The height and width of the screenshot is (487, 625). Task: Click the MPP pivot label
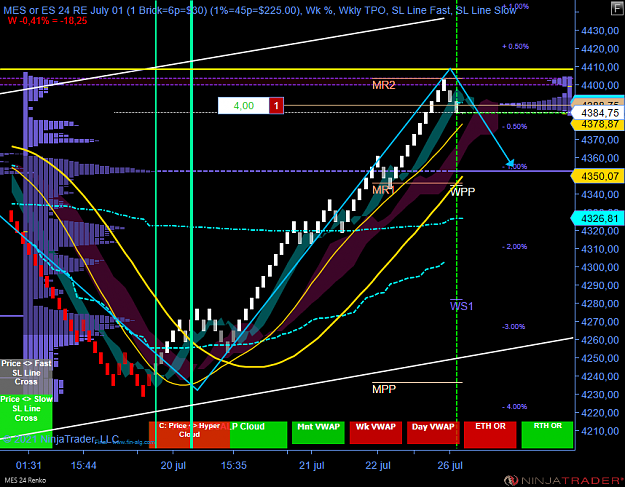384,389
